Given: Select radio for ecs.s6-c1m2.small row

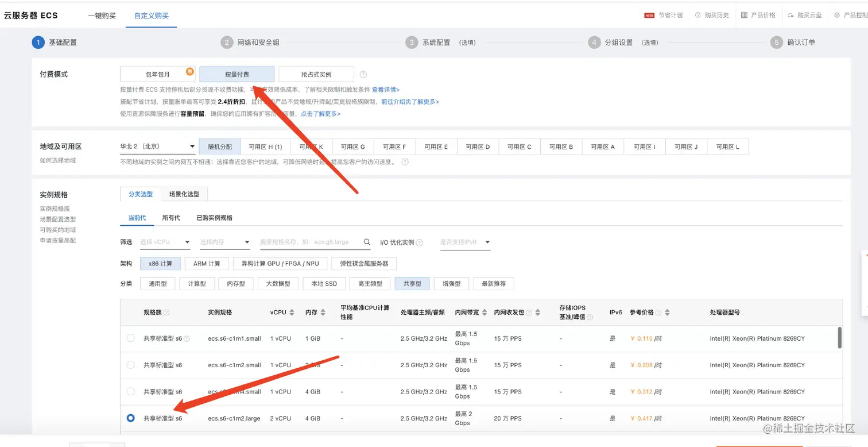Looking at the screenshot, I should [x=130, y=365].
